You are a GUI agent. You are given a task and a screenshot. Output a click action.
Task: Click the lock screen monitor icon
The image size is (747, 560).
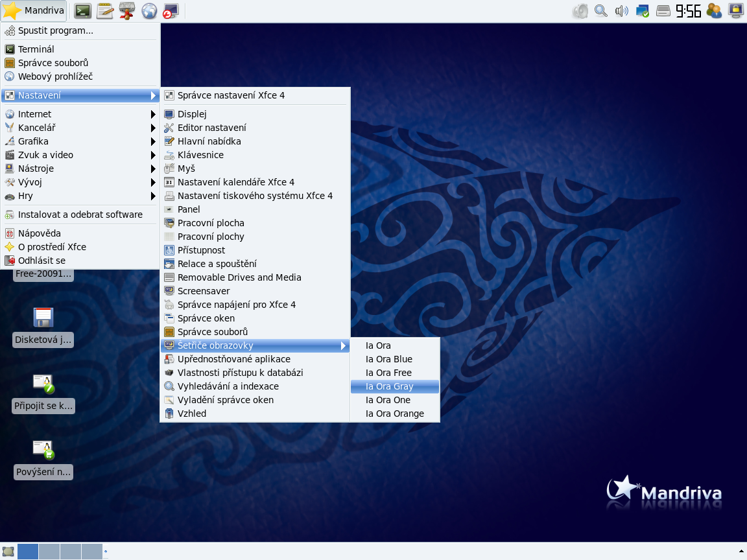click(736, 10)
